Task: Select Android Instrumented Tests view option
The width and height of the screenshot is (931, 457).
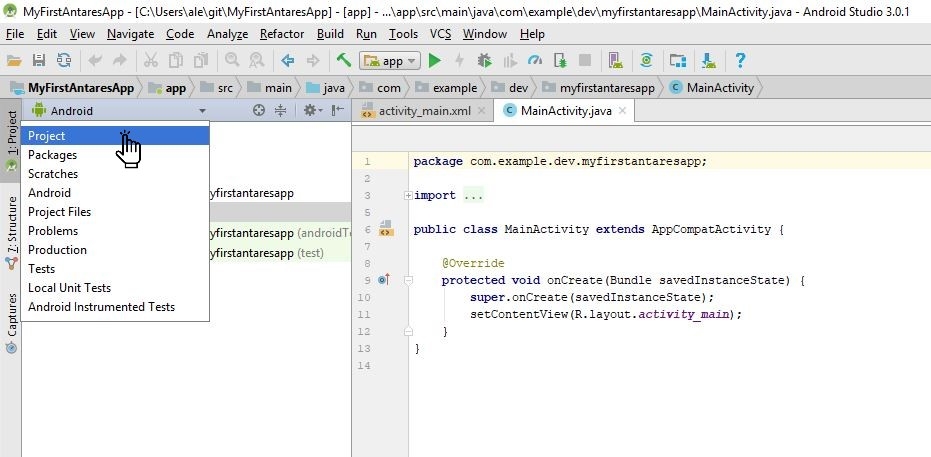Action: 101,307
